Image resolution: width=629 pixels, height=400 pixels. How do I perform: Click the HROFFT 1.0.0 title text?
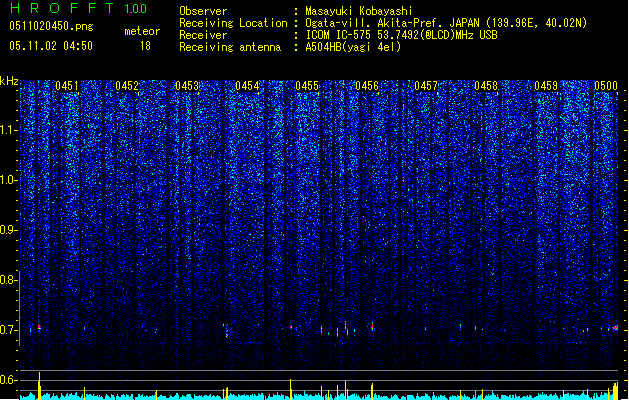click(x=79, y=8)
